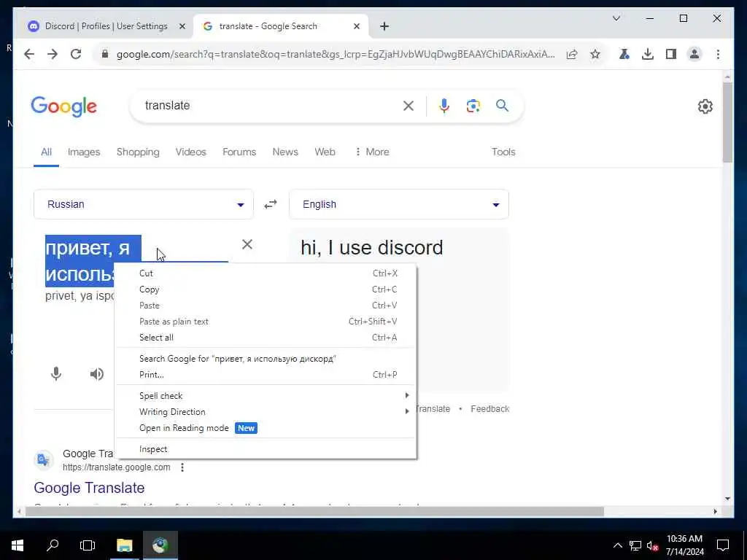Viewport: 747px width, 560px height.
Task: Bookmark this page with the star icon
Action: tap(595, 54)
